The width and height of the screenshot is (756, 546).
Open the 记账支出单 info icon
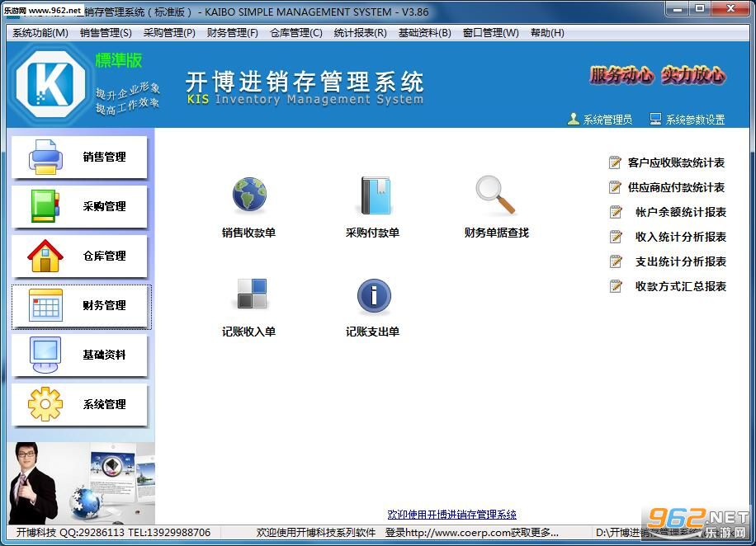(374, 295)
